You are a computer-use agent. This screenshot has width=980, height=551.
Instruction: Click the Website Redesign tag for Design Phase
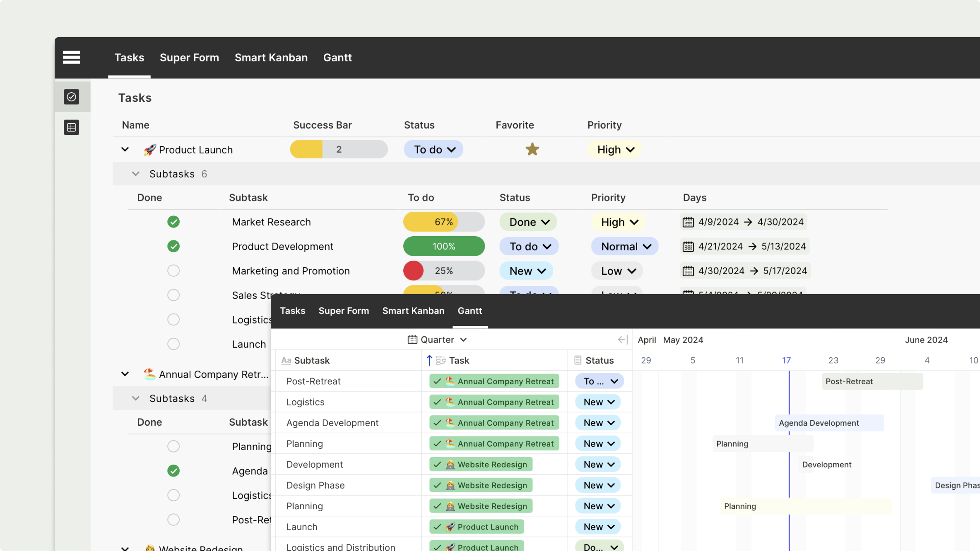[x=481, y=485]
